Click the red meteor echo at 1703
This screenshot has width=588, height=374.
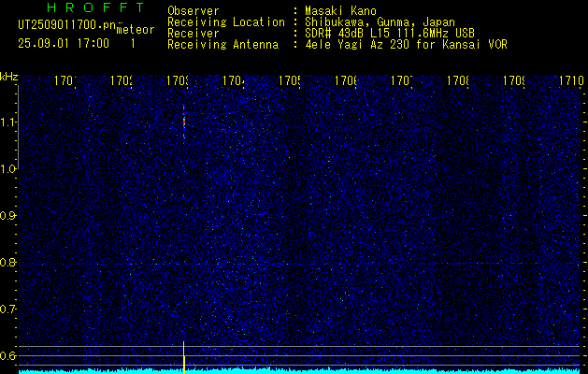184,122
